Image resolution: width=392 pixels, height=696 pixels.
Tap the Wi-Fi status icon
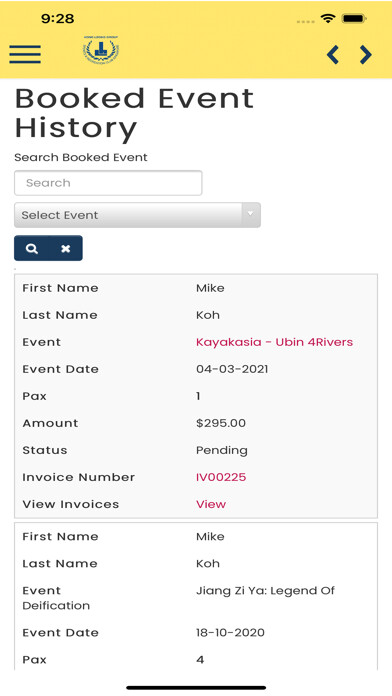(x=328, y=19)
